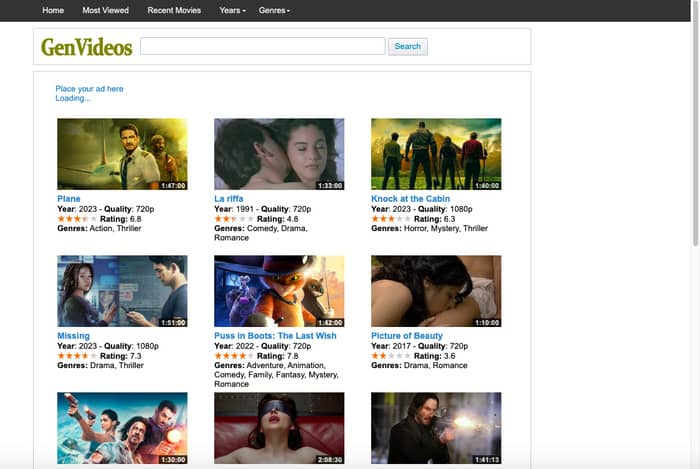700x469 pixels.
Task: Follow the Picture of Beauty title link
Action: 406,336
